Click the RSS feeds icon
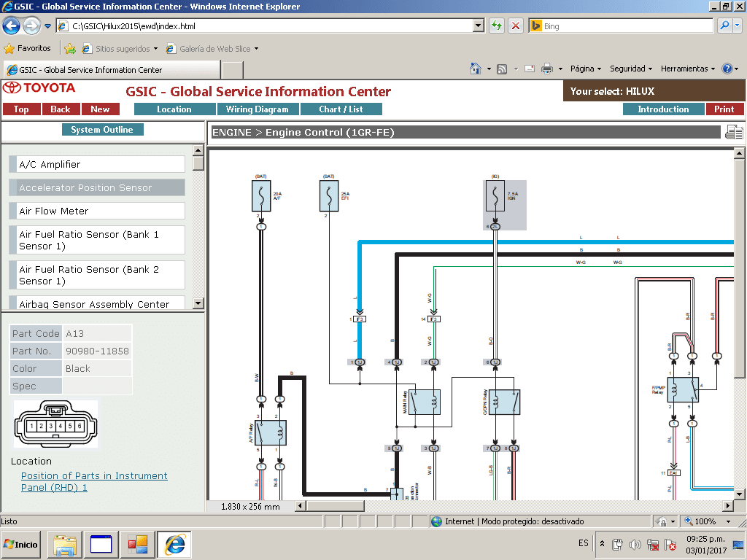The width and height of the screenshot is (747, 560). (x=502, y=69)
